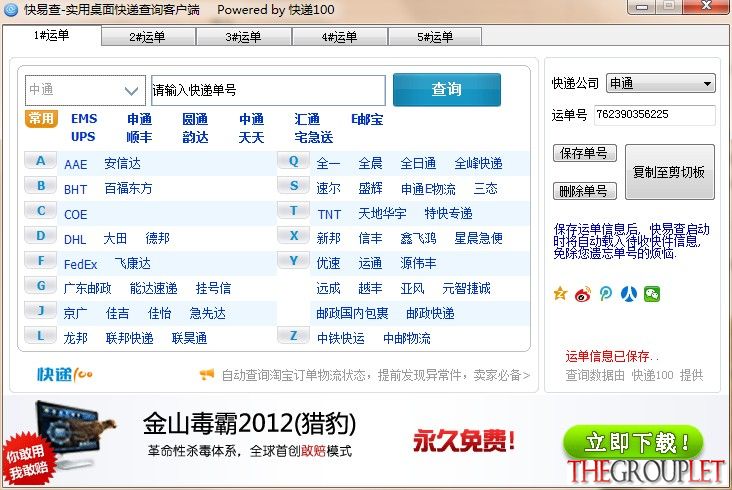Open the 中通 courier selector dropdown
The width and height of the screenshot is (732, 490).
(x=85, y=90)
